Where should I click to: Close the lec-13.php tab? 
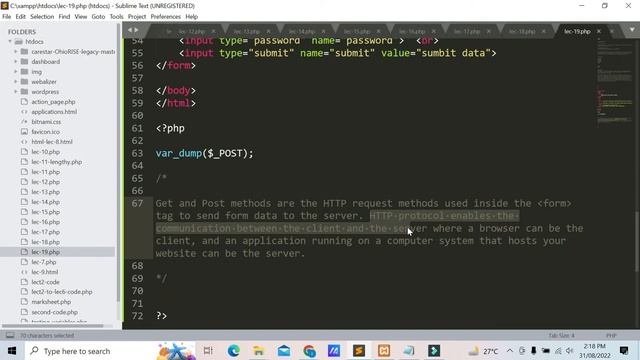(268, 31)
